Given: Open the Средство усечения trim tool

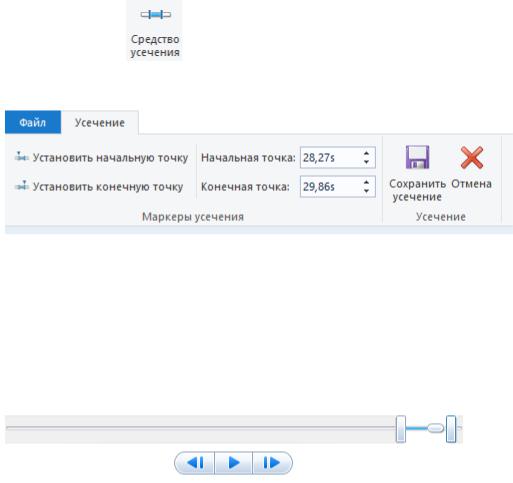Looking at the screenshot, I should click(x=155, y=31).
